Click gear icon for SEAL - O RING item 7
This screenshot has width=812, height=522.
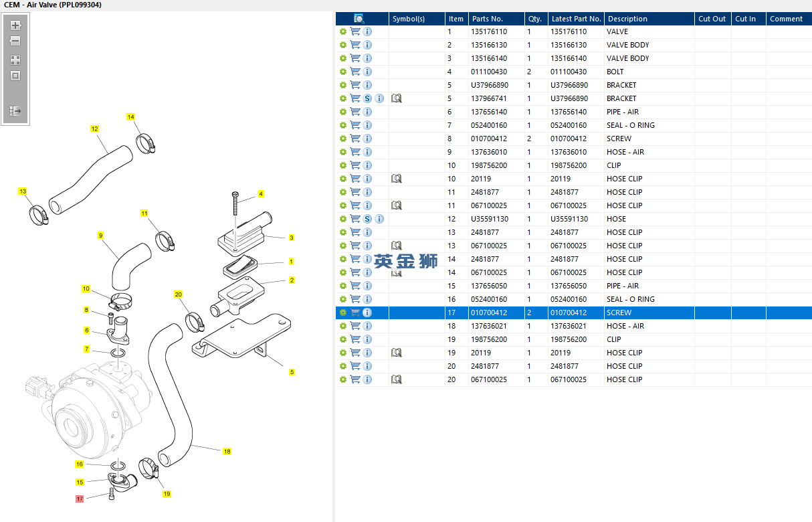(x=343, y=125)
